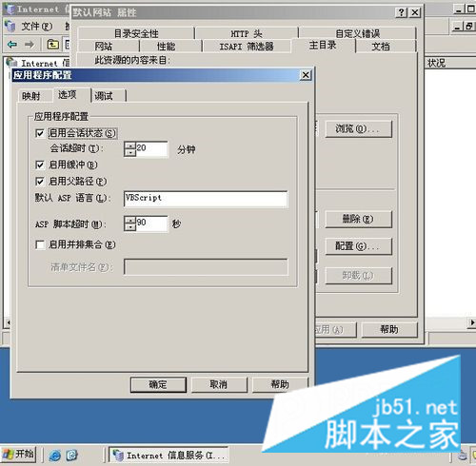Viewport: 476px width, 466px height.
Task: Increase 会话超时 minutes with up spinner
Action: point(130,146)
